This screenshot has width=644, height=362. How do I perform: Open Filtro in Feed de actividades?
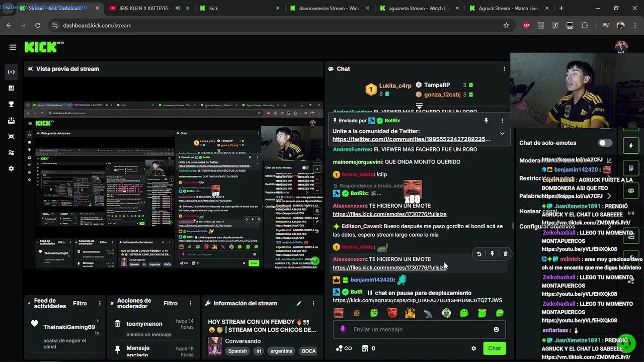(79, 303)
